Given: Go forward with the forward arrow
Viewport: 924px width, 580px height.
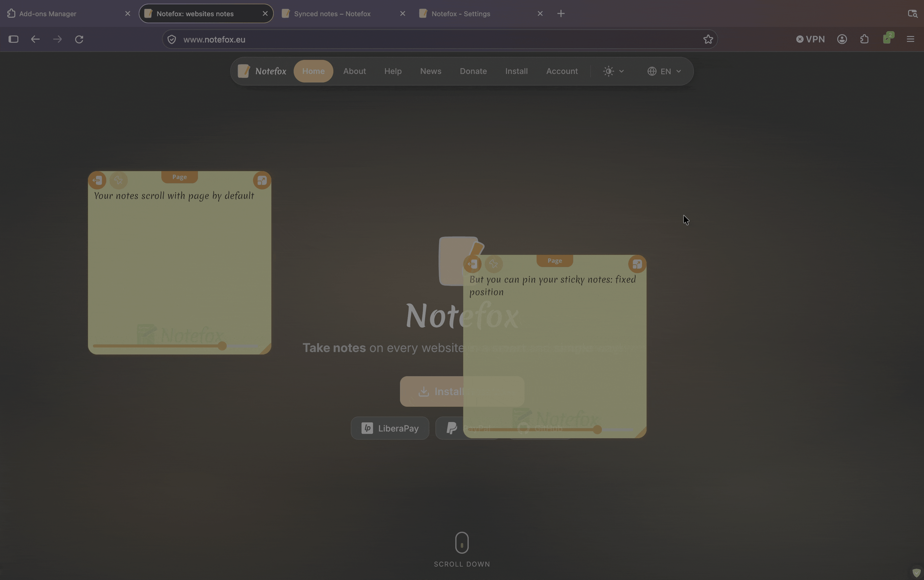Looking at the screenshot, I should point(57,39).
